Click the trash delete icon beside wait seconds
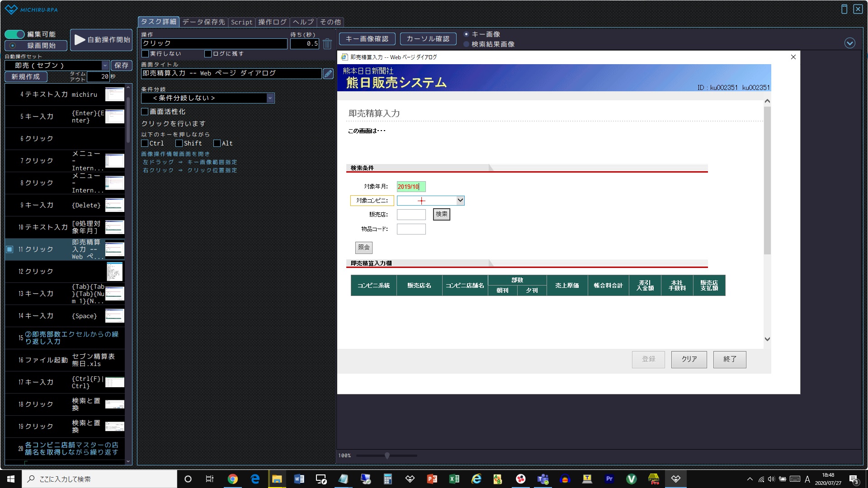Image resolution: width=868 pixels, height=488 pixels. 327,44
